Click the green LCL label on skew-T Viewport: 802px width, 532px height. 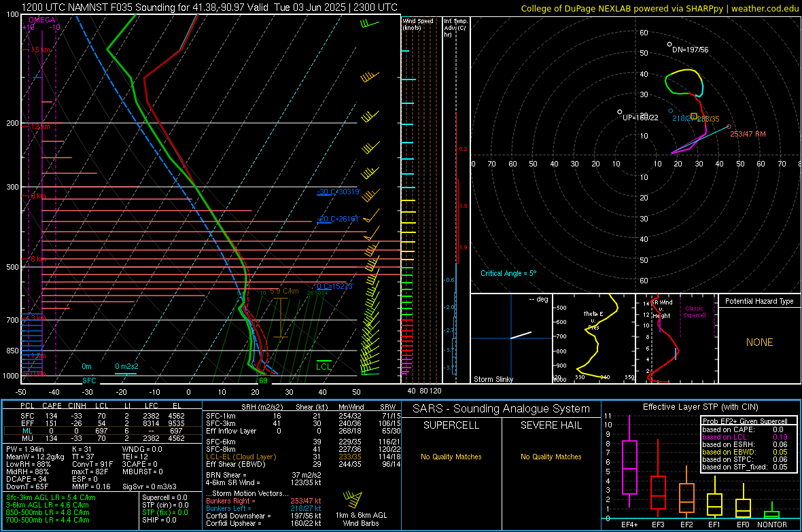324,366
